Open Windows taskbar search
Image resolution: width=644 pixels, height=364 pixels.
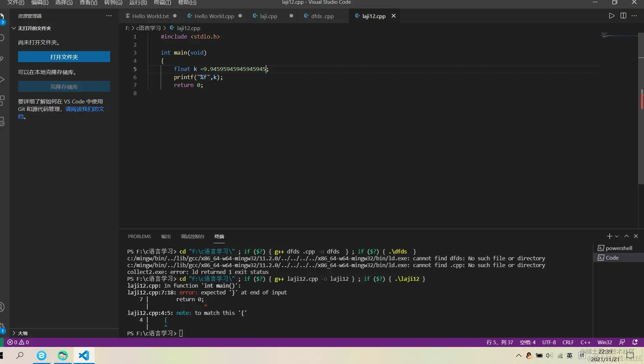coord(20,355)
